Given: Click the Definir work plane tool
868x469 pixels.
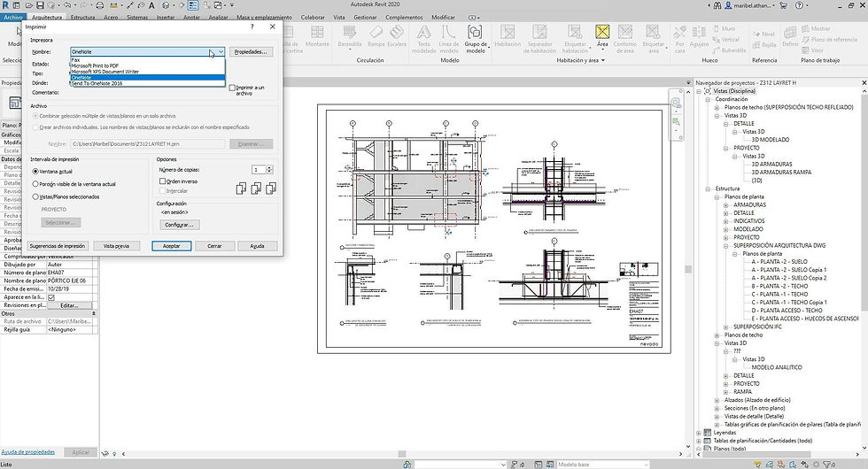Looking at the screenshot, I should pyautogui.click(x=790, y=36).
